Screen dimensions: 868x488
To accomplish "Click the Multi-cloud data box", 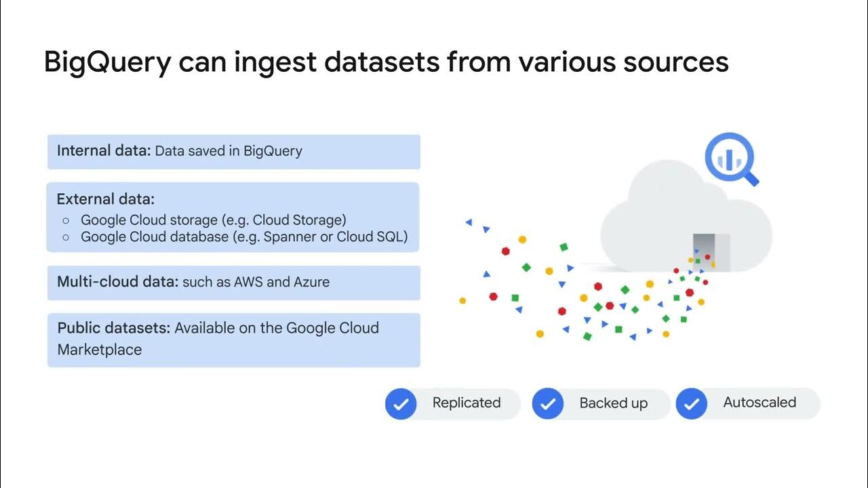I will click(x=234, y=283).
